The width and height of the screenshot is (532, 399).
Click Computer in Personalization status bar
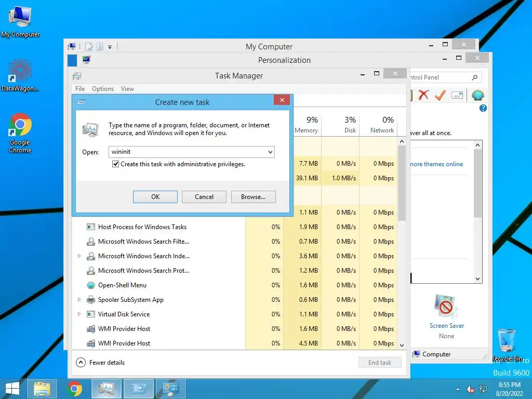tap(432, 354)
